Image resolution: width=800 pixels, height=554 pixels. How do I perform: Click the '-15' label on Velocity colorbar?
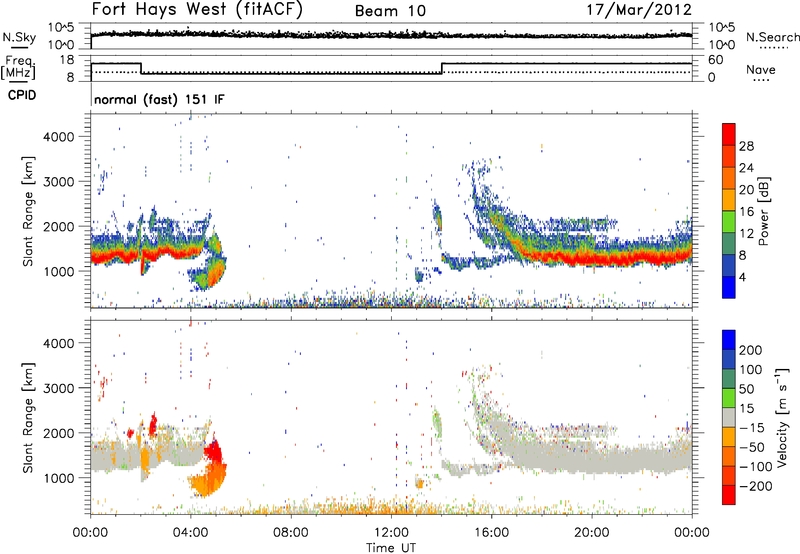(x=751, y=428)
